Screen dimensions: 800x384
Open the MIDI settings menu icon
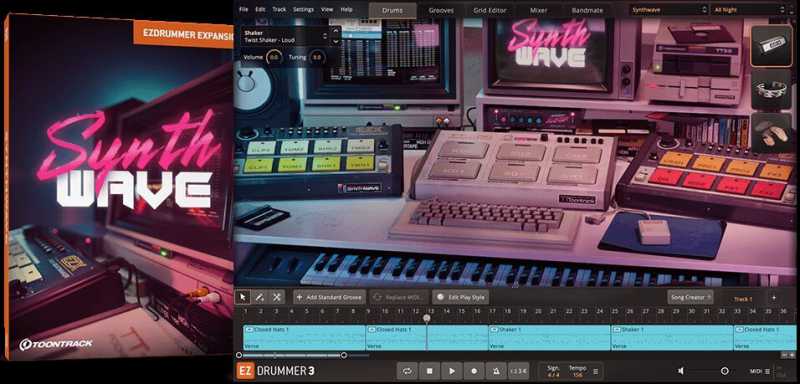(x=766, y=371)
